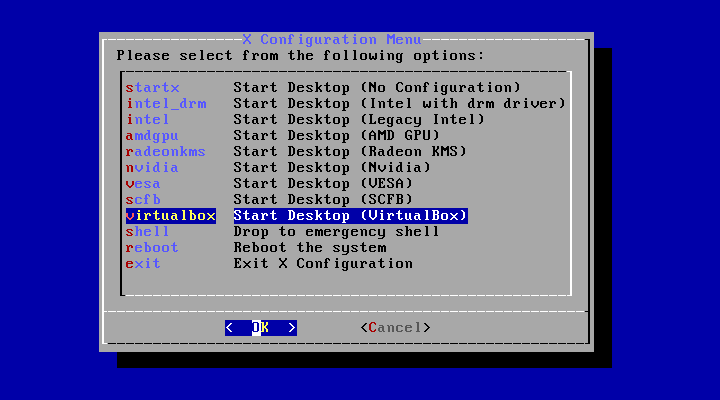
Task: Click 'Start Desktop (No Configuration)' description
Action: coord(377,87)
